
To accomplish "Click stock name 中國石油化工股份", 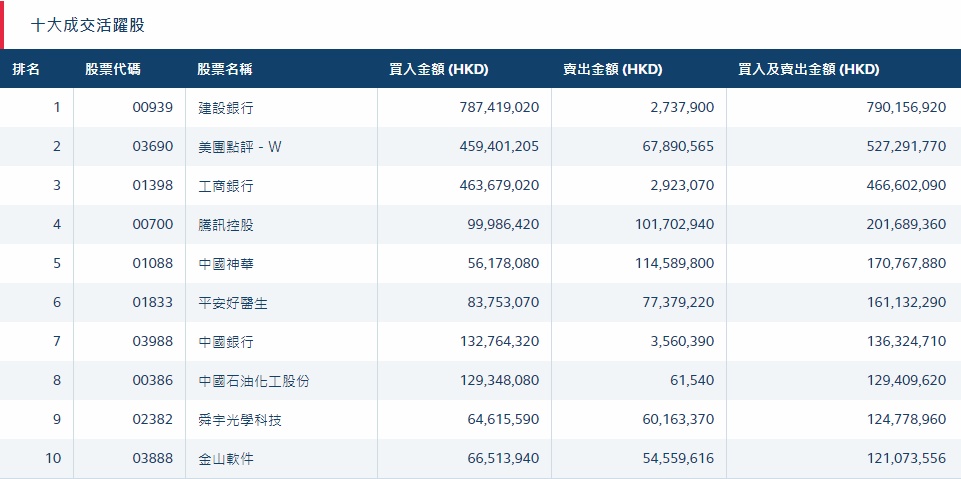I will [254, 380].
